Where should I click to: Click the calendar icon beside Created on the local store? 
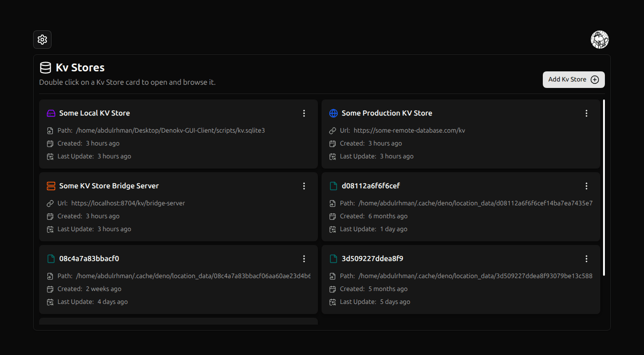[x=50, y=143]
